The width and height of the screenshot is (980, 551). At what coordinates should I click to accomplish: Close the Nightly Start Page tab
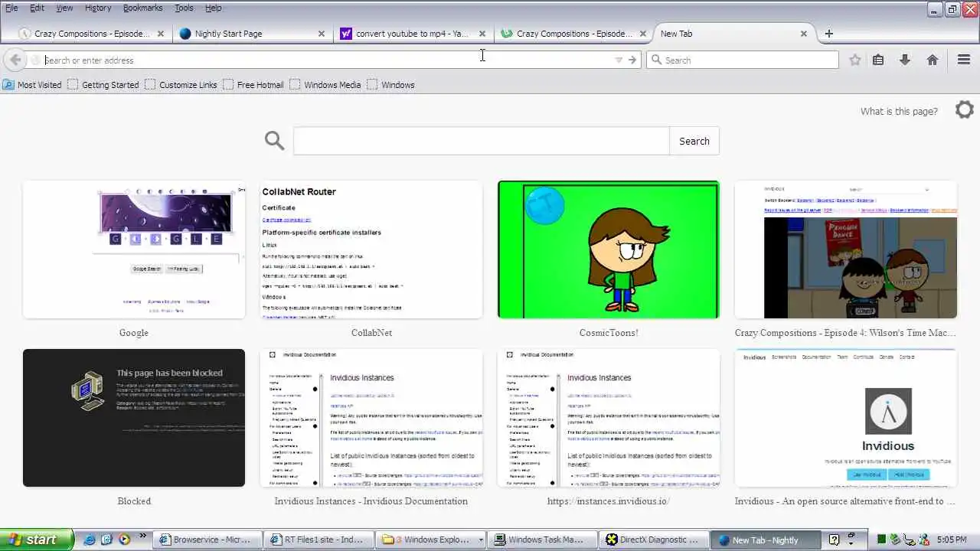click(x=322, y=34)
